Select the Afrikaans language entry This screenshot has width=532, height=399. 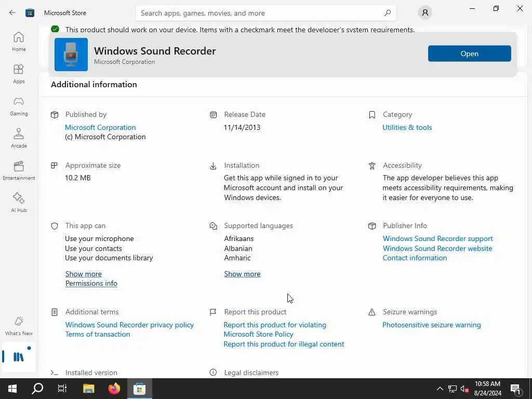click(239, 238)
